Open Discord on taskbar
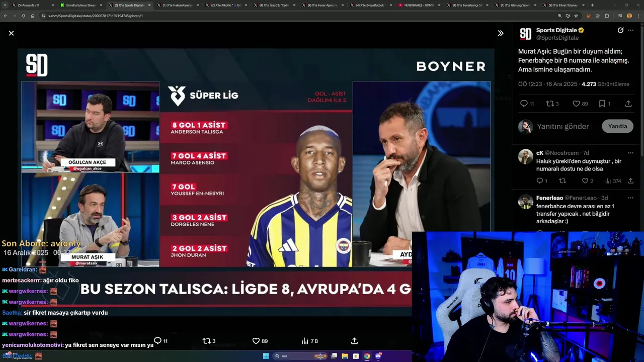Image resolution: width=644 pixels, height=362 pixels. click(x=378, y=356)
